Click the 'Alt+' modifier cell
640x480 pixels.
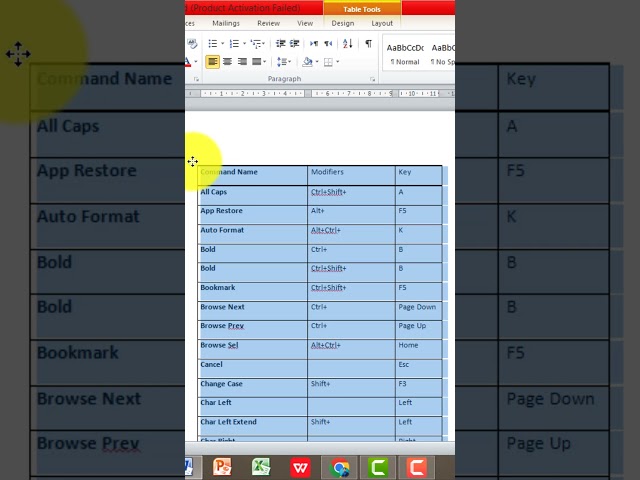coord(351,214)
